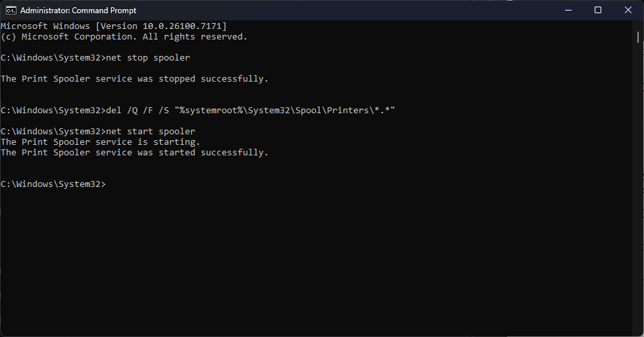Screen dimensions: 644x337
Task: Click the Command Prompt icon in title bar
Action: (x=11, y=10)
